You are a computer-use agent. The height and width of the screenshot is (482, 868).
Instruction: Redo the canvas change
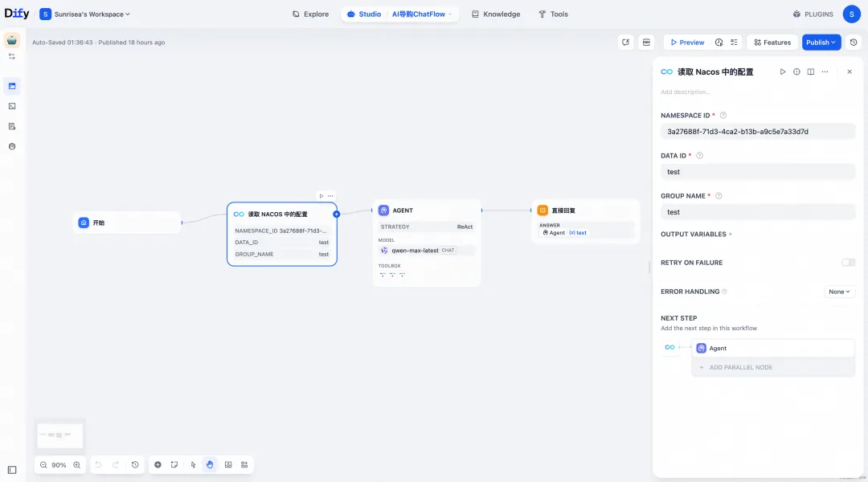point(116,465)
